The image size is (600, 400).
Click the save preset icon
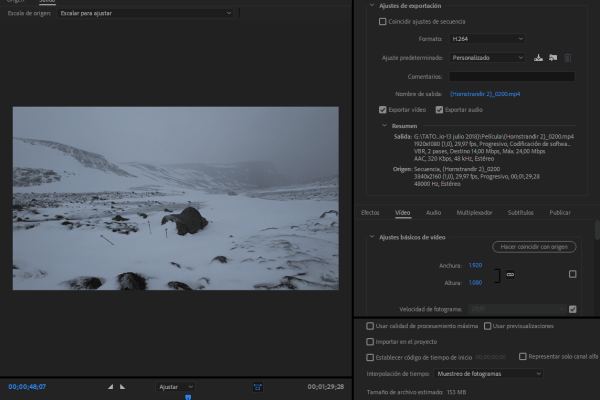point(540,57)
